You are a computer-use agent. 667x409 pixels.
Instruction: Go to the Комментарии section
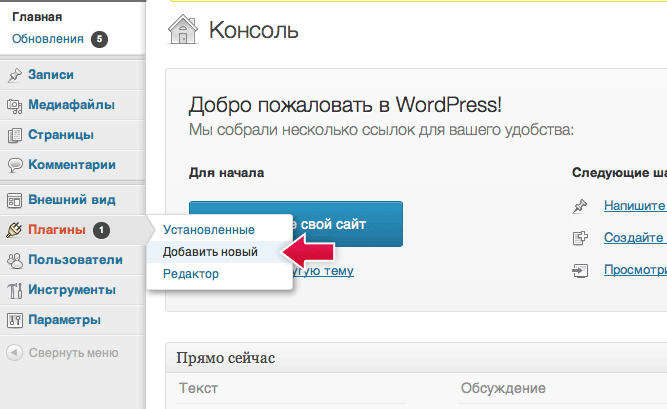72,165
